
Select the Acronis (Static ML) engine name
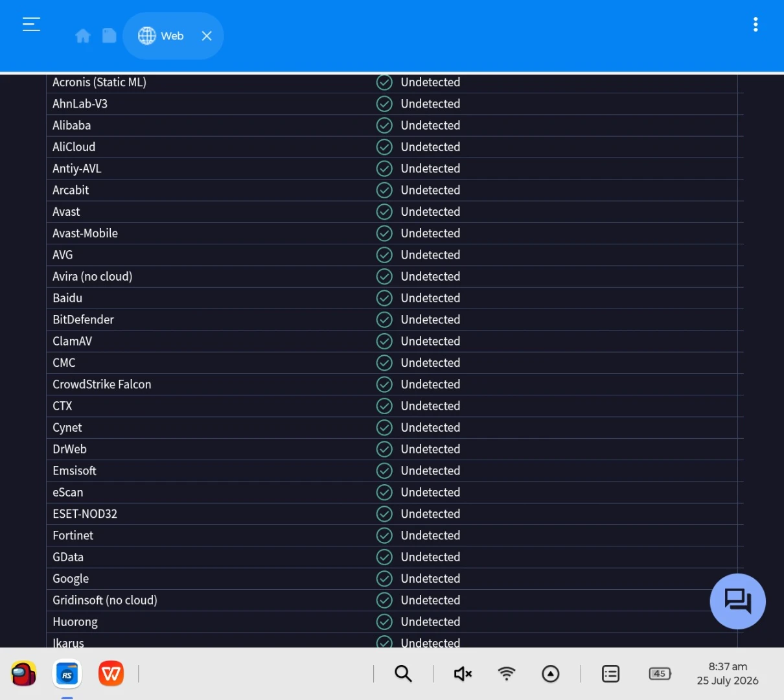coord(99,82)
